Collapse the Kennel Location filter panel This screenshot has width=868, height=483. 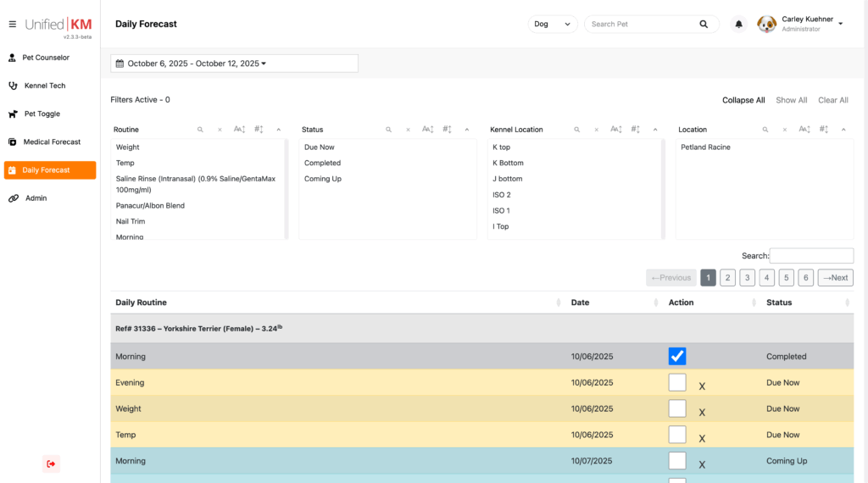click(x=655, y=130)
